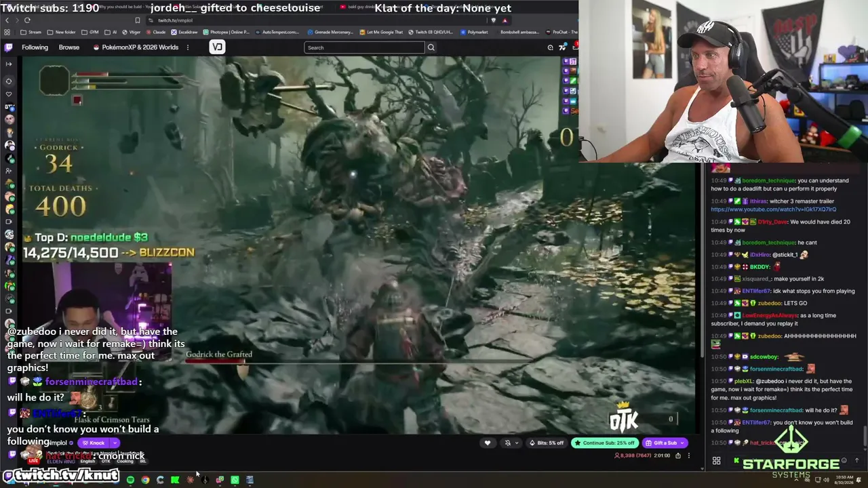This screenshot has width=868, height=488.
Task: Click username LowEnergyAsAlways in chat
Action: tap(770, 315)
